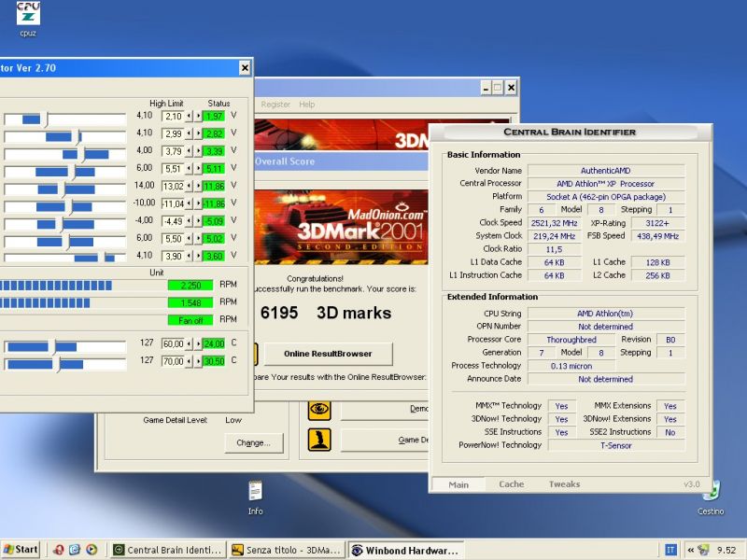This screenshot has height=560, width=747.
Task: Click the green 1.548 RPM fan status
Action: coord(190,302)
